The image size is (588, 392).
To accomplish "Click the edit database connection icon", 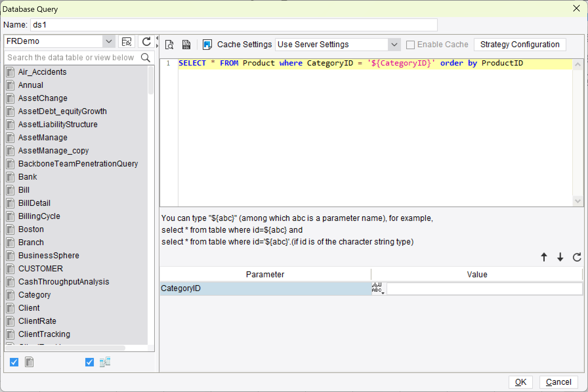I will click(127, 41).
